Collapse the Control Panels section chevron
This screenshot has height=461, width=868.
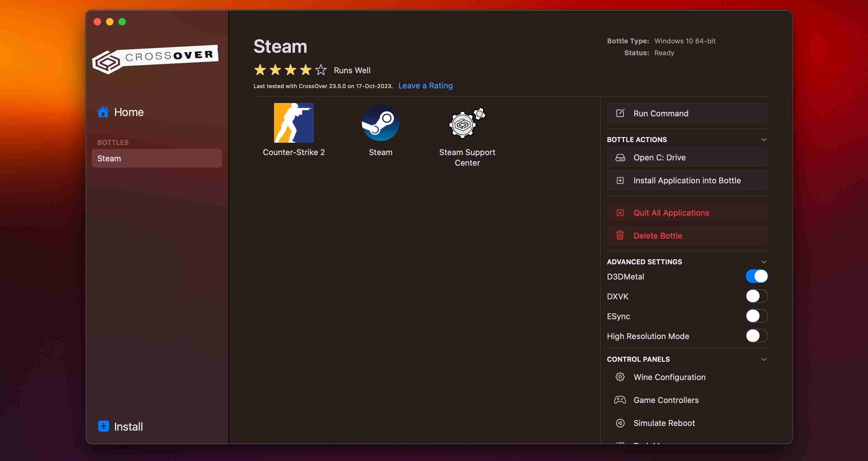(764, 359)
